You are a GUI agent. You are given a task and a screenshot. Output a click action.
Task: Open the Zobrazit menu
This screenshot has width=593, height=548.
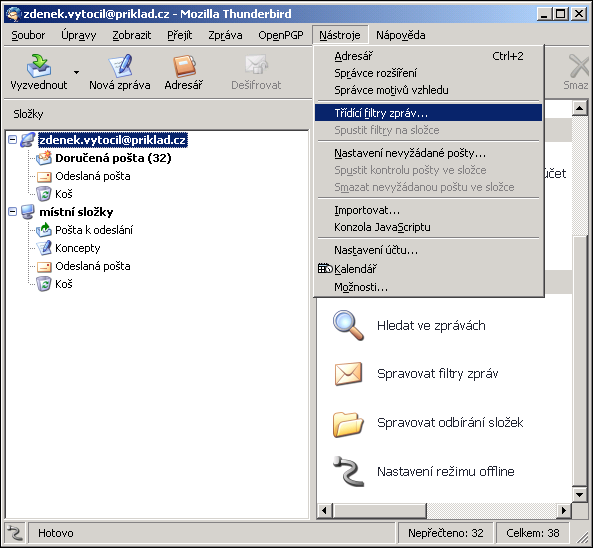coord(132,35)
